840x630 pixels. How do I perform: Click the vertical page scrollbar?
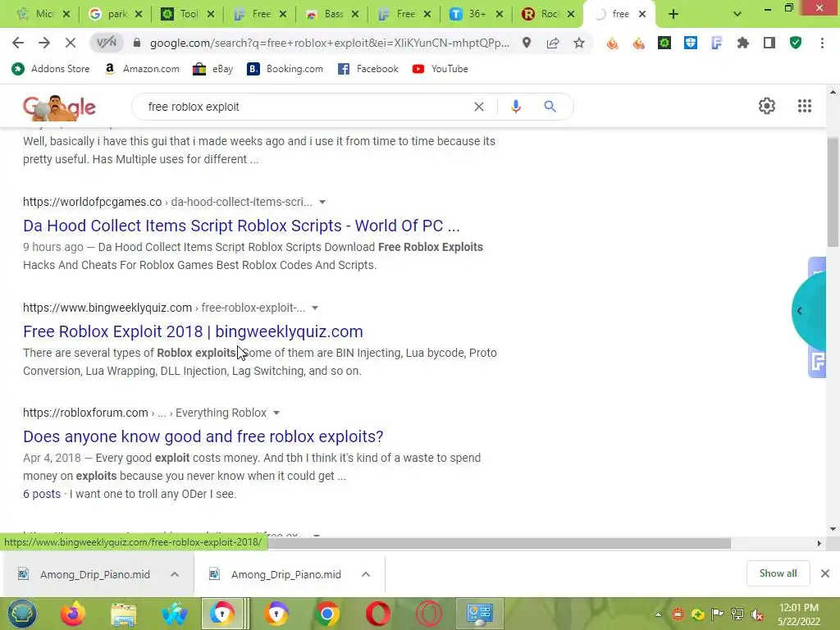click(833, 191)
